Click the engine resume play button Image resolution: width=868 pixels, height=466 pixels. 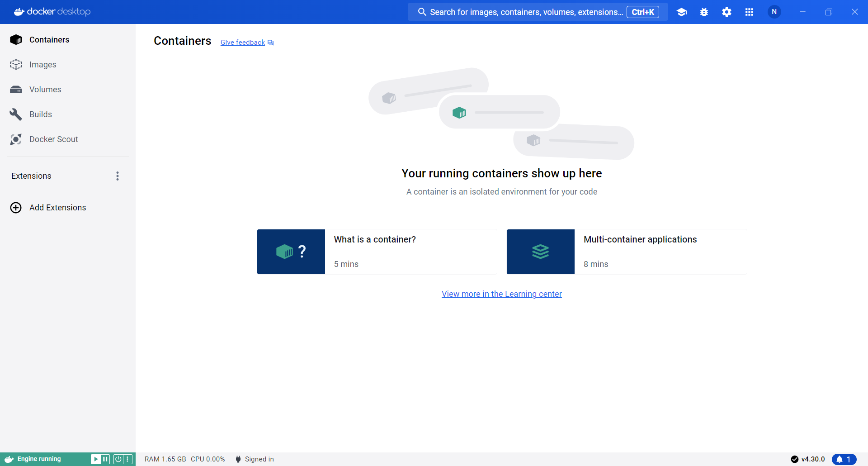point(95,459)
